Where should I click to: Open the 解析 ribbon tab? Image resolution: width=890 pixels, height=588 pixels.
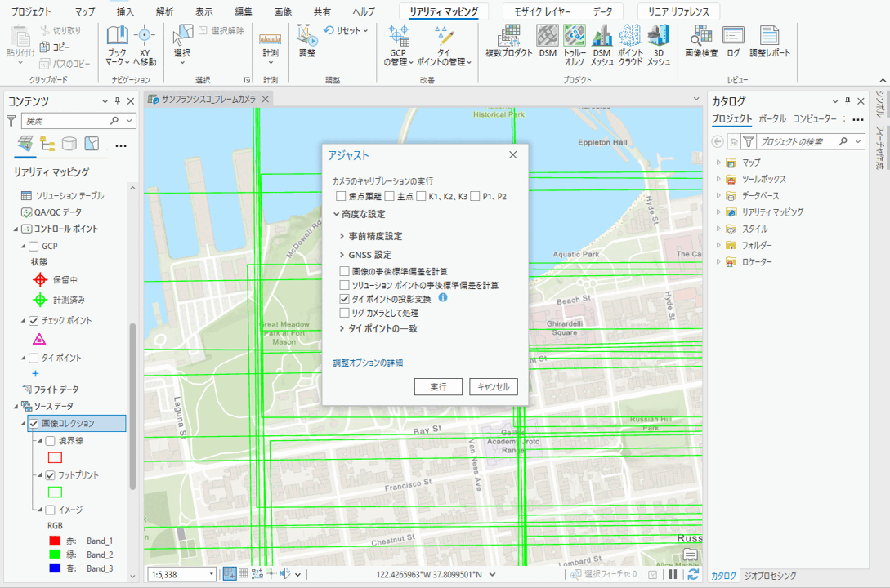click(x=164, y=12)
